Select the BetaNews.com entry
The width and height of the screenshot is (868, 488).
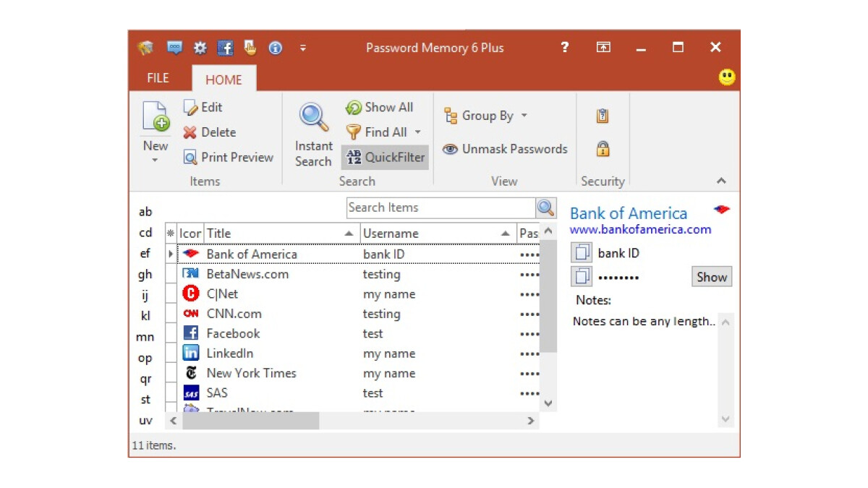[358, 274]
